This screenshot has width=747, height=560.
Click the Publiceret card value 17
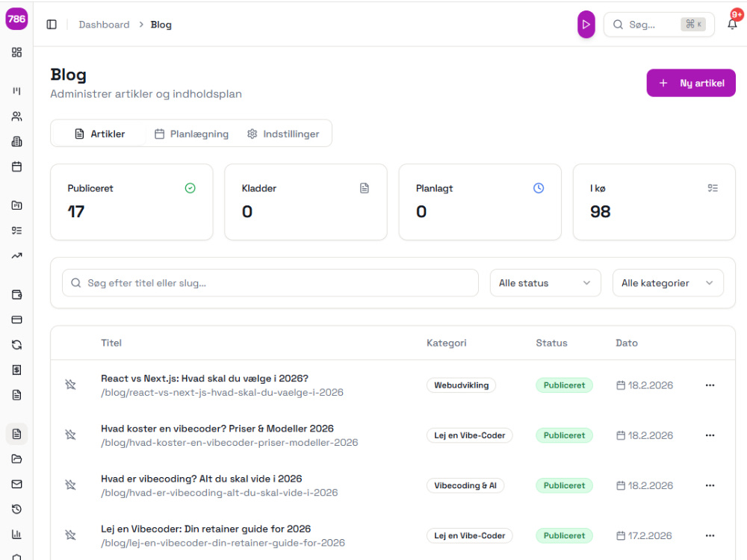76,211
